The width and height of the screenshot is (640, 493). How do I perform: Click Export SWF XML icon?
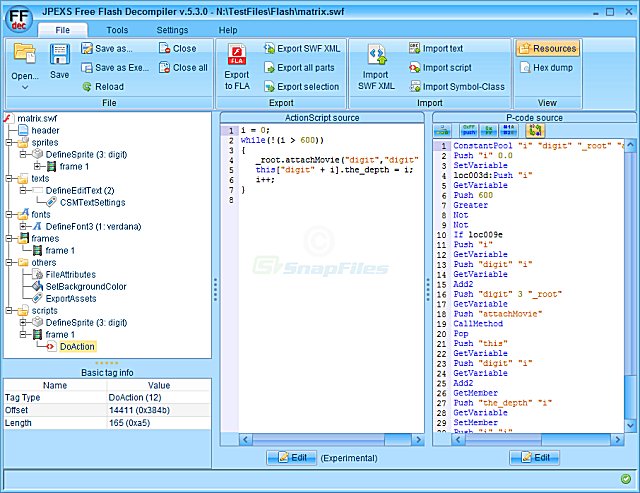(269, 49)
